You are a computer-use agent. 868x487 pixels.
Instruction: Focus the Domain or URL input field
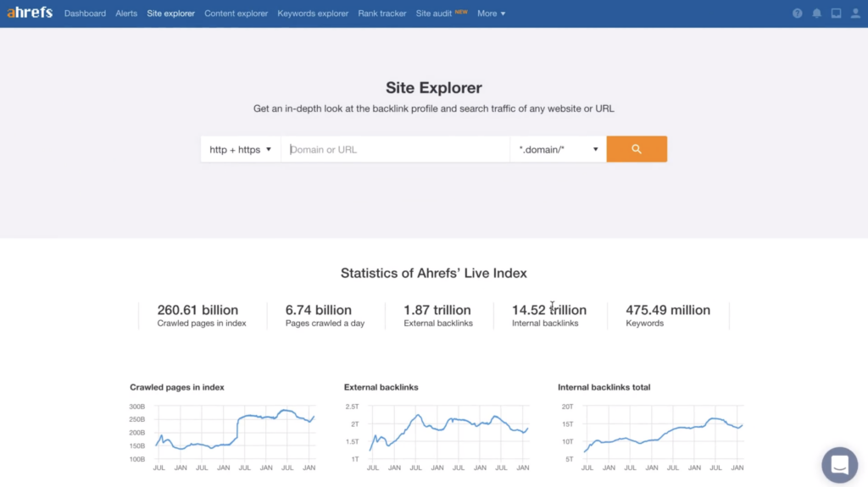pos(395,149)
